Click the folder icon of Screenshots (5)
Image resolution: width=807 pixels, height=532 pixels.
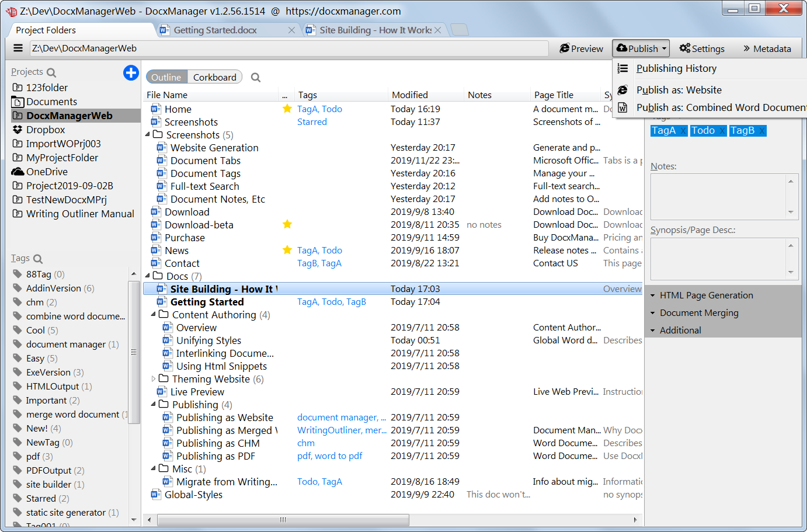(x=158, y=135)
